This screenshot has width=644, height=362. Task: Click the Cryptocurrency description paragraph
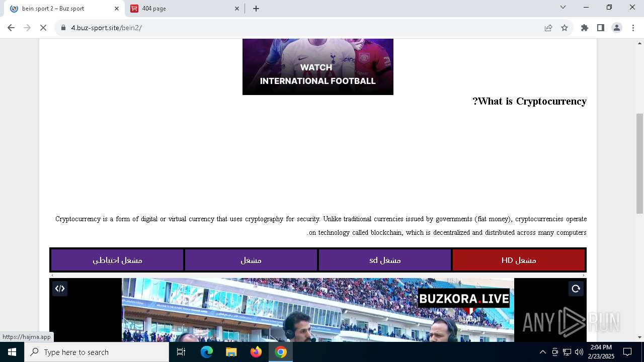[x=321, y=226]
